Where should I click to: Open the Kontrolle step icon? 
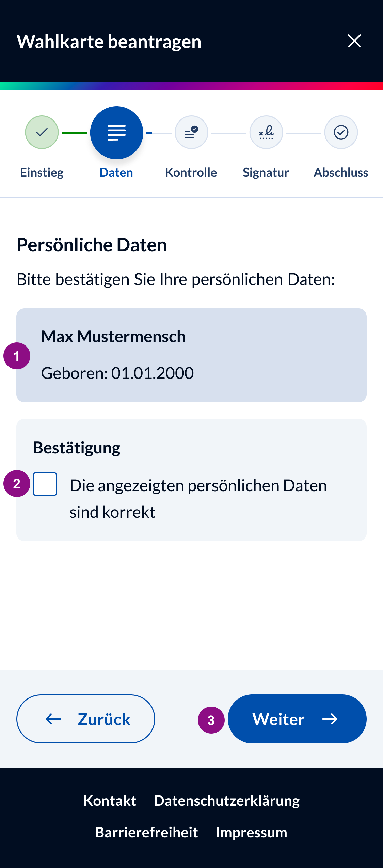pos(191,132)
